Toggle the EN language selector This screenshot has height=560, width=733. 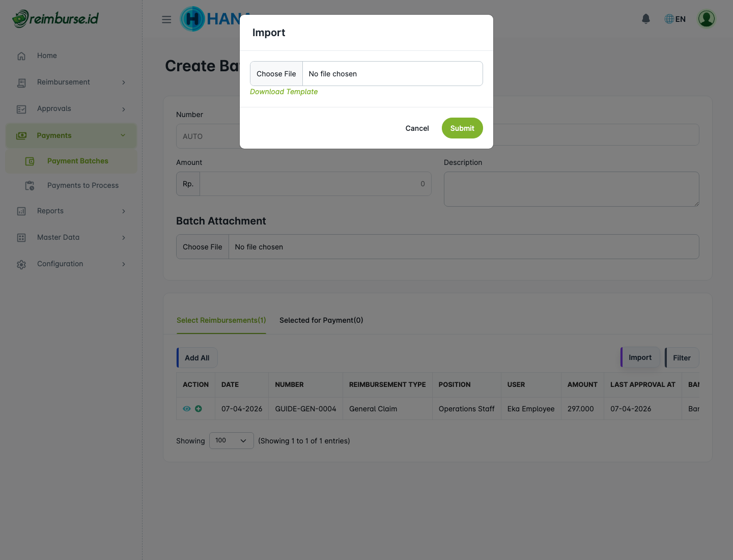click(674, 18)
